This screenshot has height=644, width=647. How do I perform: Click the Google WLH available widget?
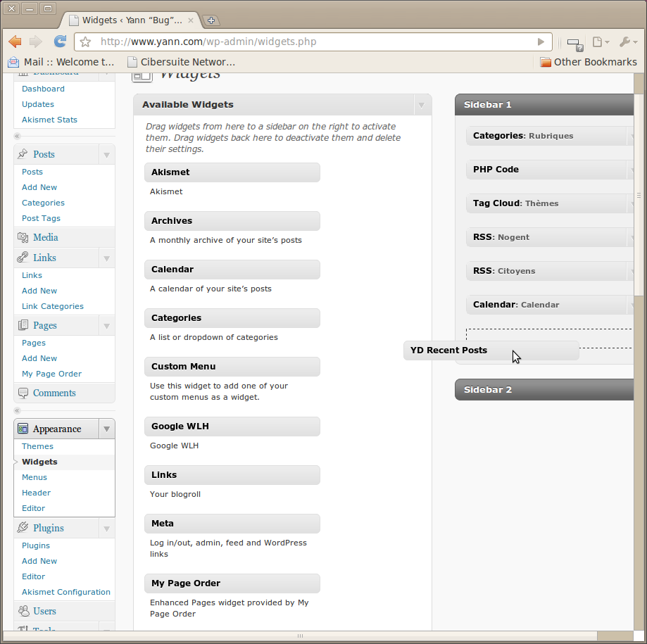[x=232, y=427]
